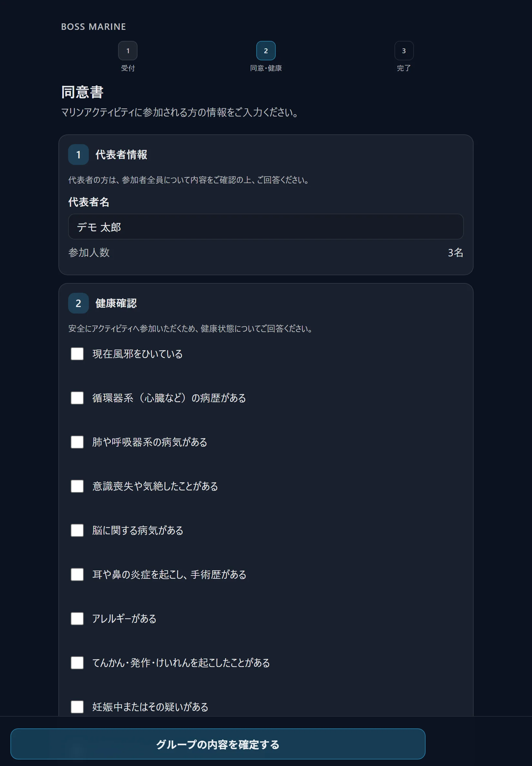Mark the てんかん・発作・けいれん checkbox
Viewport: 532px width, 766px height.
coord(77,662)
